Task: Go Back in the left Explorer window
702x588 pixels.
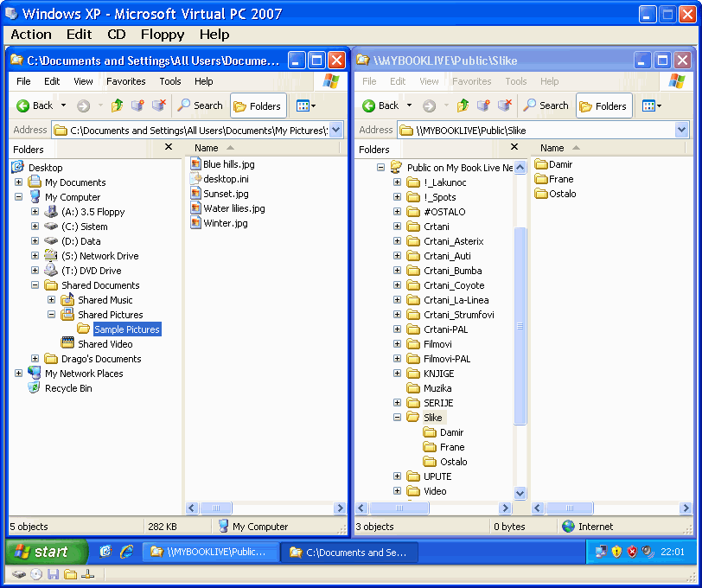Action: coord(34,105)
